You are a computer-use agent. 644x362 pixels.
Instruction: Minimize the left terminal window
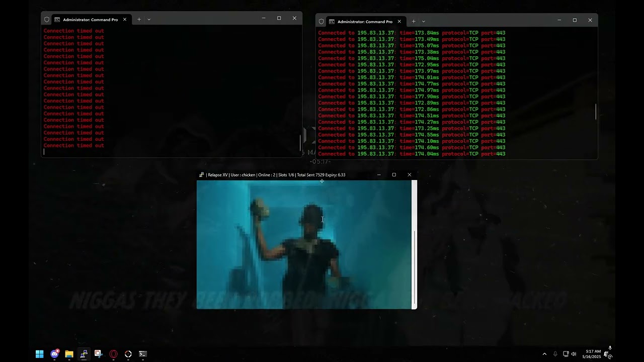[x=264, y=19]
